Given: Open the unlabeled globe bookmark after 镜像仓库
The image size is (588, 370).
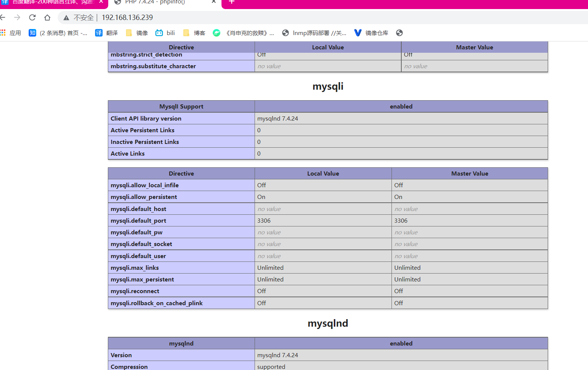Looking at the screenshot, I should point(399,33).
